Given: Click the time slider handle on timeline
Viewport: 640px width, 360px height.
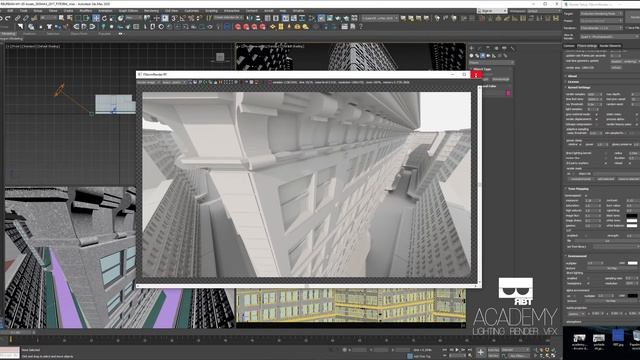Looking at the screenshot, I should coord(10,339).
